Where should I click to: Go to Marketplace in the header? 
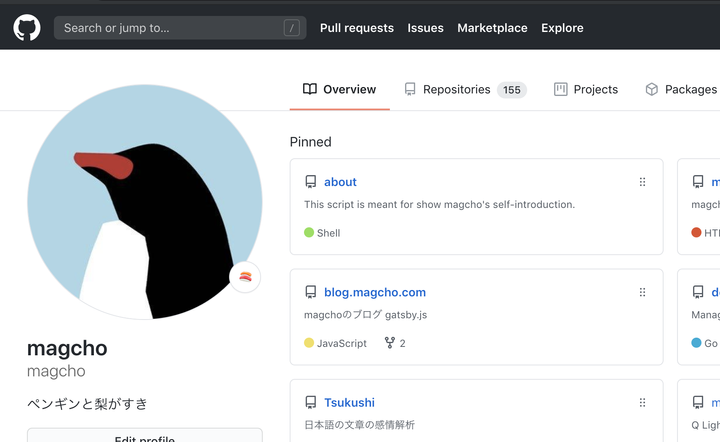492,28
